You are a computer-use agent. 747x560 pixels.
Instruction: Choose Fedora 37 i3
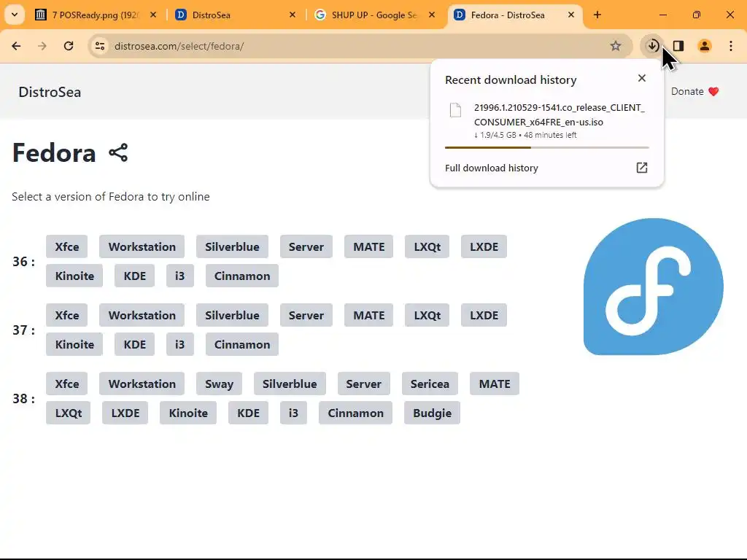click(x=179, y=344)
